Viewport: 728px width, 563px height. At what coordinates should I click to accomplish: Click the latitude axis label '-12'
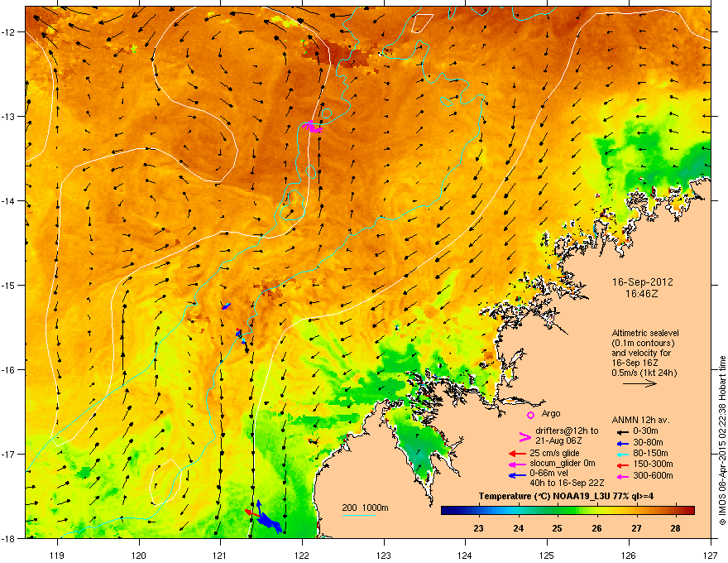[x=8, y=32]
